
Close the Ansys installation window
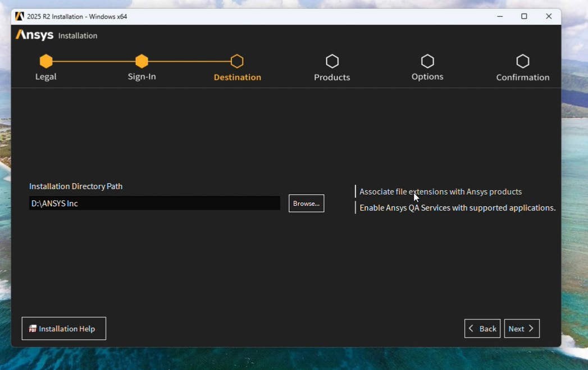coord(549,16)
